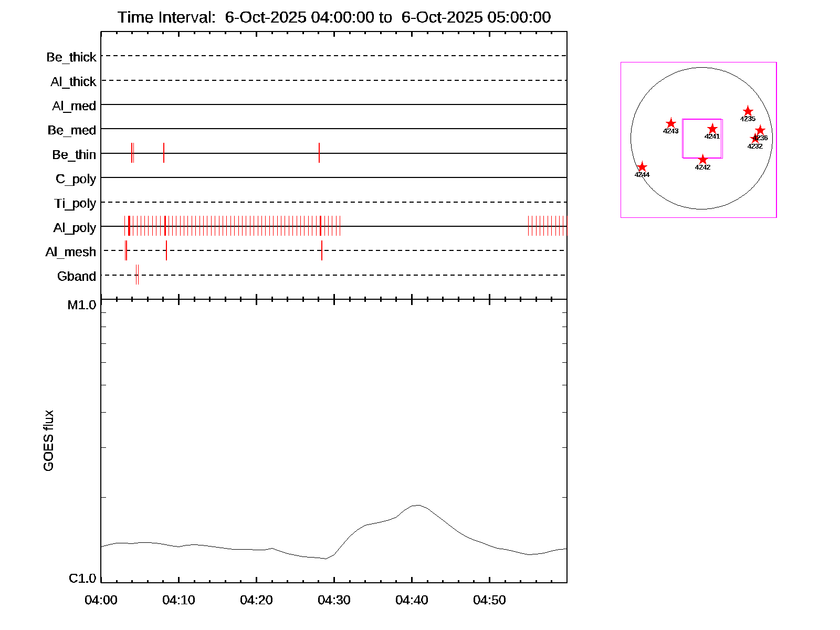
Task: Click the Time Interval title text
Action: point(334,17)
